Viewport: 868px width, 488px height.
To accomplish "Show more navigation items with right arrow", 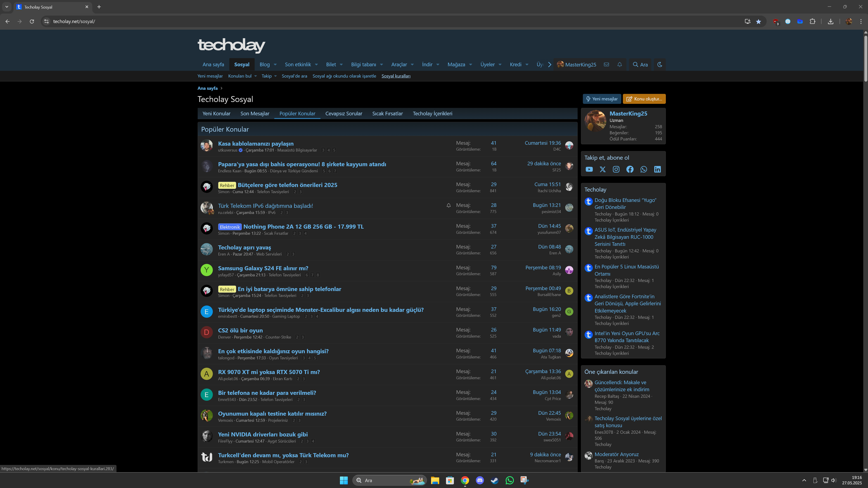I will pos(550,64).
